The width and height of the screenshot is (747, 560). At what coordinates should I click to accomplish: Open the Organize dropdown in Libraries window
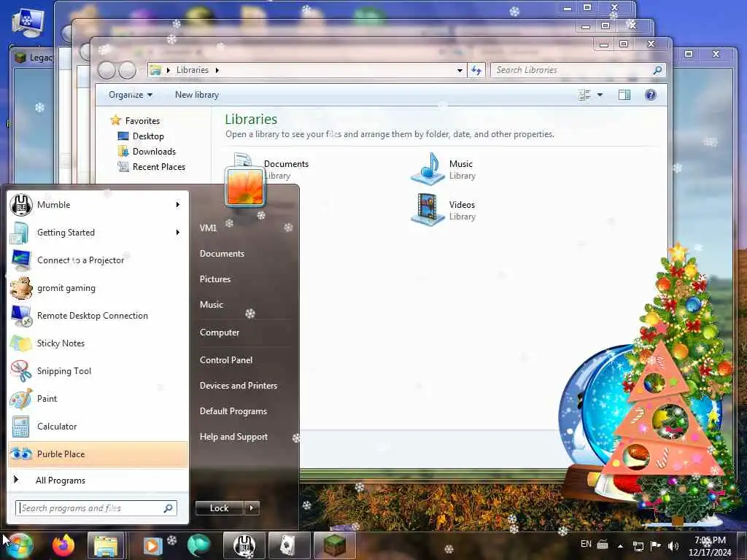[x=130, y=95]
